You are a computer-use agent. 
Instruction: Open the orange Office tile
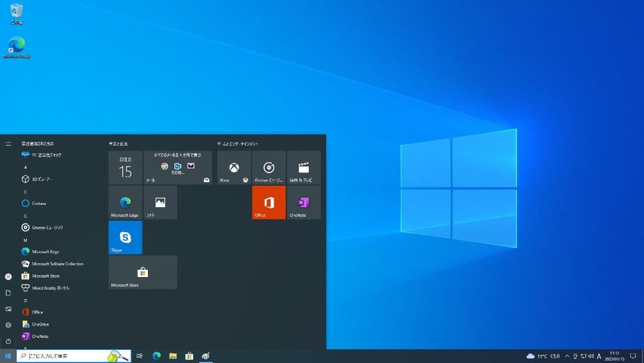tap(269, 202)
